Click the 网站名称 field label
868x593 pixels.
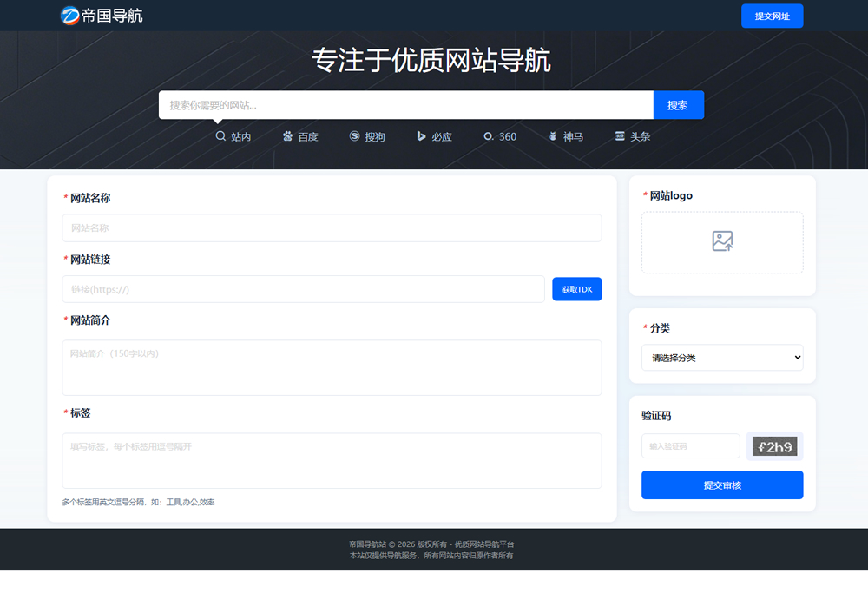pos(90,198)
